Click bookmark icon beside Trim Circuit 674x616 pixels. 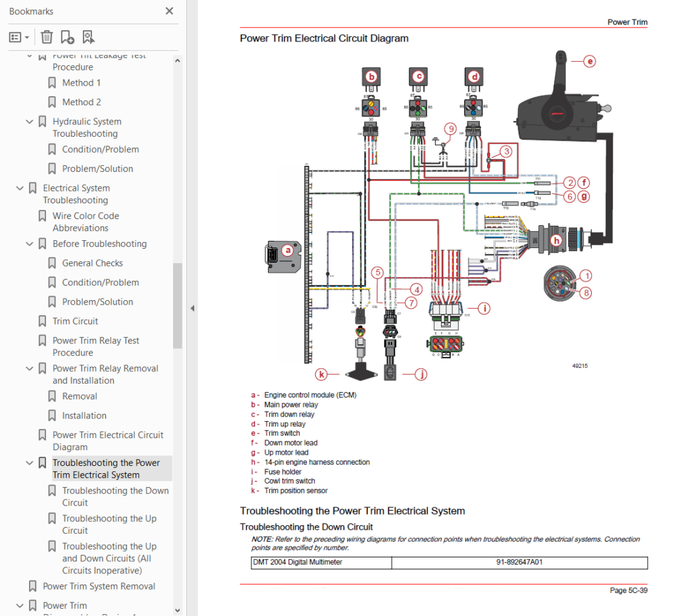pos(42,321)
